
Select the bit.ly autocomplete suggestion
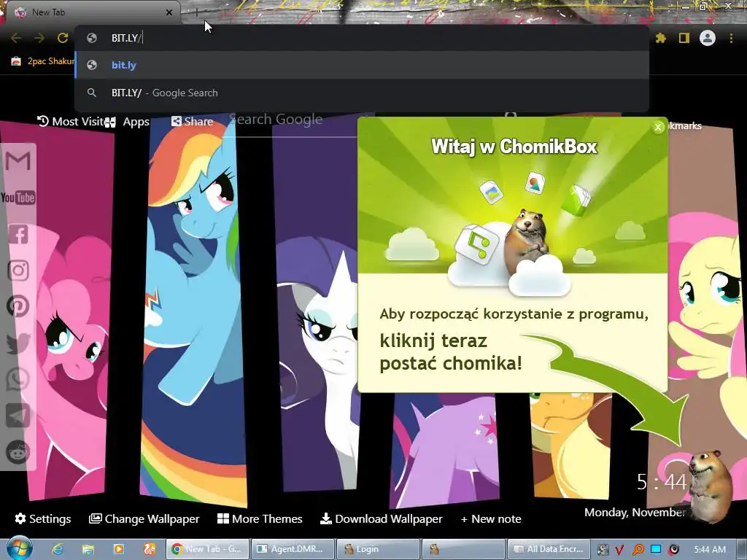362,65
